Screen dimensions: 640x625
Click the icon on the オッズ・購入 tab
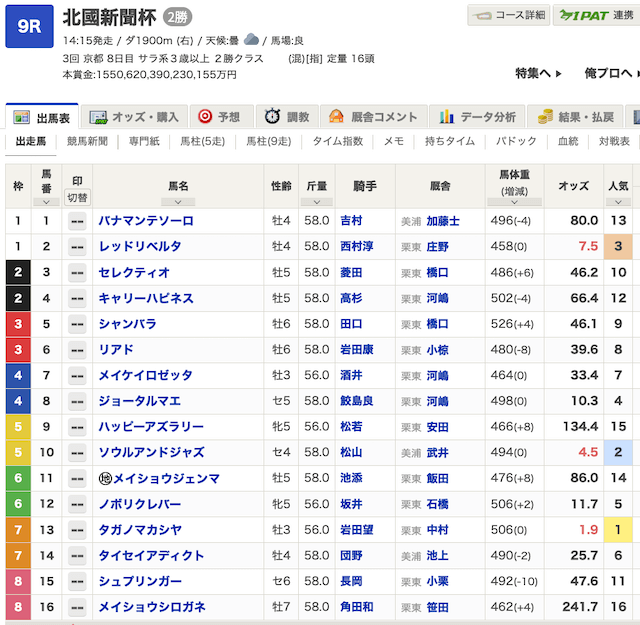[97, 117]
